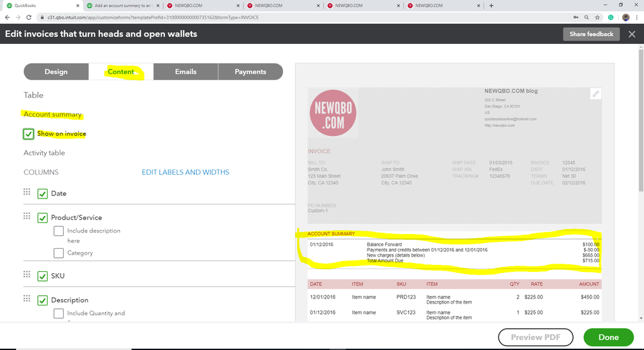This screenshot has height=350, width=644.
Task: Grab the drag handle beside SKU
Action: tap(26, 275)
